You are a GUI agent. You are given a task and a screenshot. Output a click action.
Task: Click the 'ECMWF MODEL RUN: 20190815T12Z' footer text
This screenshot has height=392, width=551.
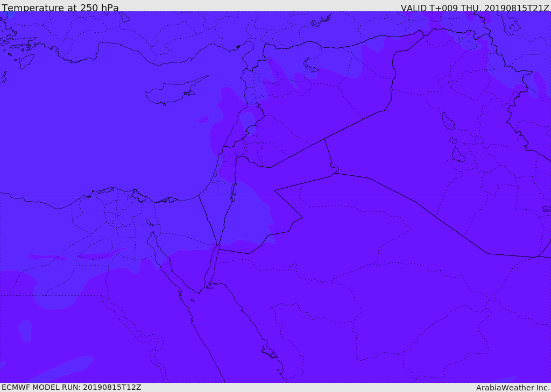point(72,388)
